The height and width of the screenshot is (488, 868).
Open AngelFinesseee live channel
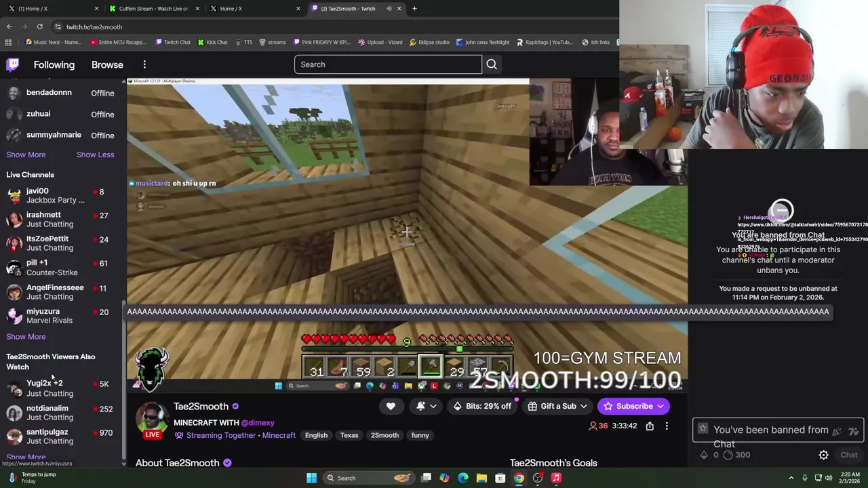(62, 292)
